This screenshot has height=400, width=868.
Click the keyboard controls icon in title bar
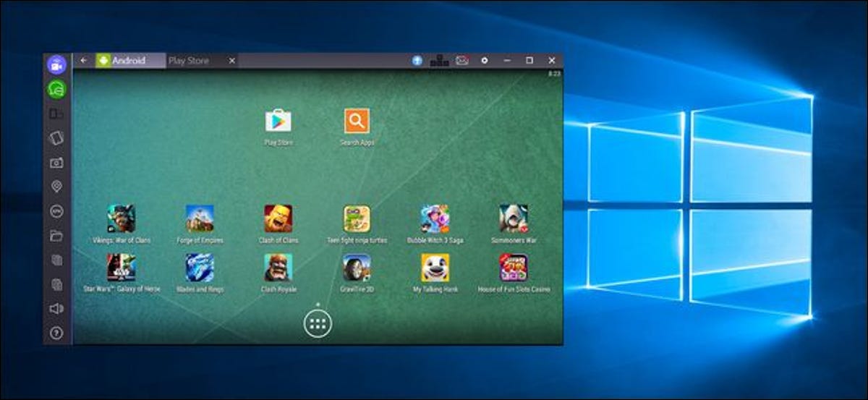pos(439,61)
